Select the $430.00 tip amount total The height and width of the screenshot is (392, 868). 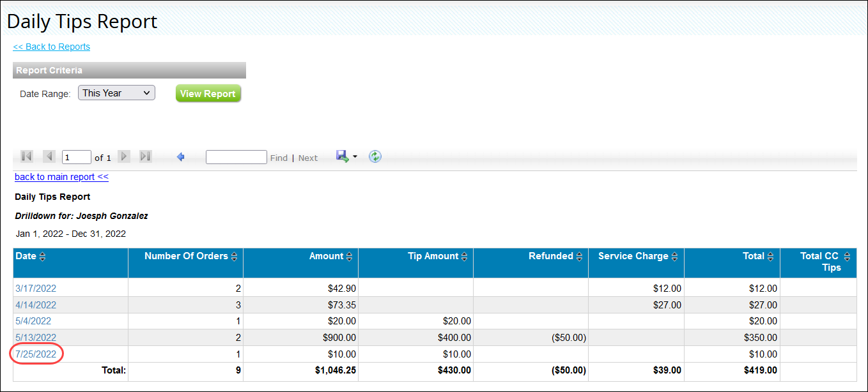point(416,370)
